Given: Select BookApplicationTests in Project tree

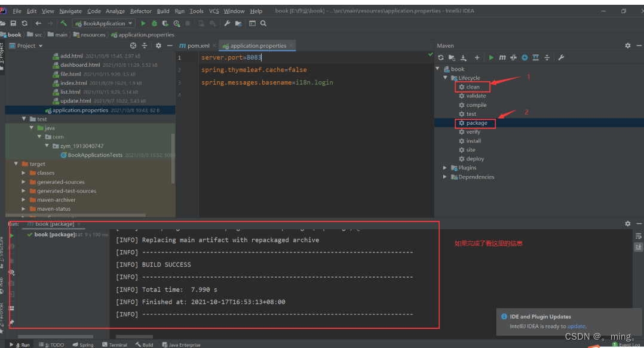Looking at the screenshot, I should (x=95, y=155).
